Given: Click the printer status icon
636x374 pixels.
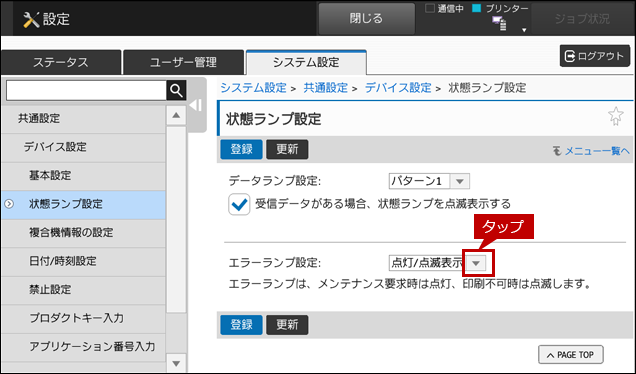Looking at the screenshot, I should 499,24.
